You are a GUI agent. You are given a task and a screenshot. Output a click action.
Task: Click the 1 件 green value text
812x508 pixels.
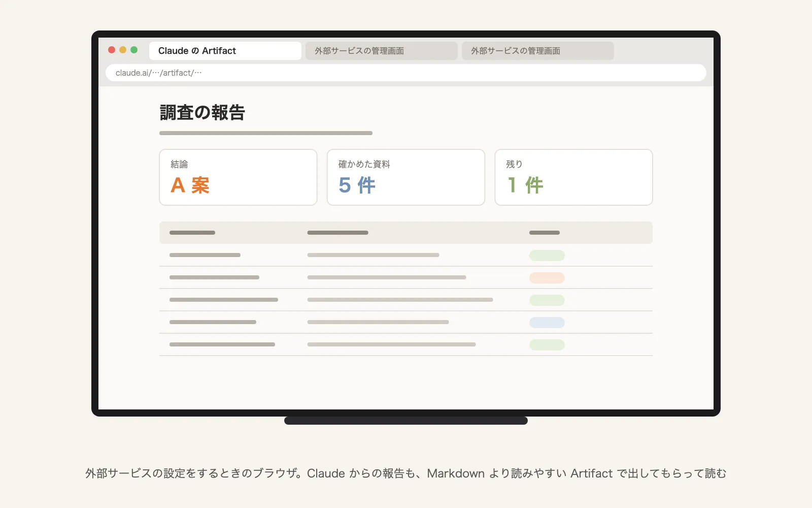pos(526,185)
